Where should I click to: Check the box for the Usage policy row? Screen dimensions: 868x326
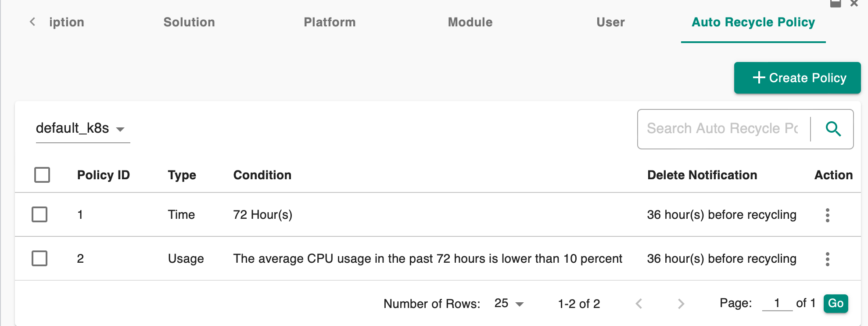coord(39,258)
